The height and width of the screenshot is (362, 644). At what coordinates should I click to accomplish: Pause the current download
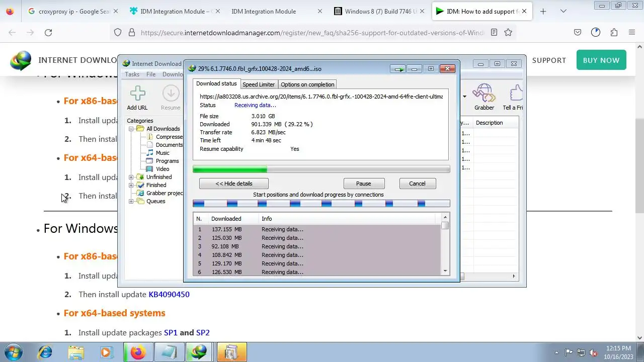[x=364, y=184]
